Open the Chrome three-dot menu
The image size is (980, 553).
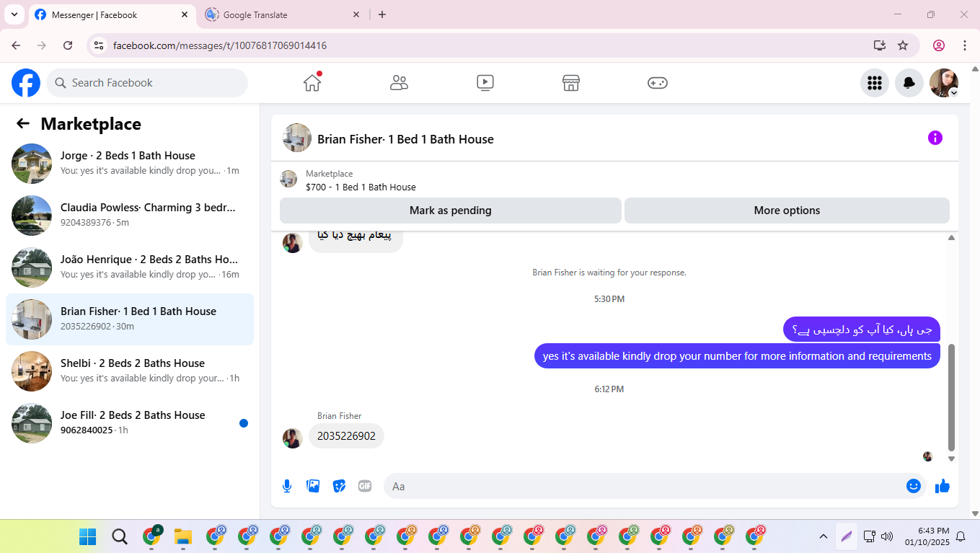[965, 45]
